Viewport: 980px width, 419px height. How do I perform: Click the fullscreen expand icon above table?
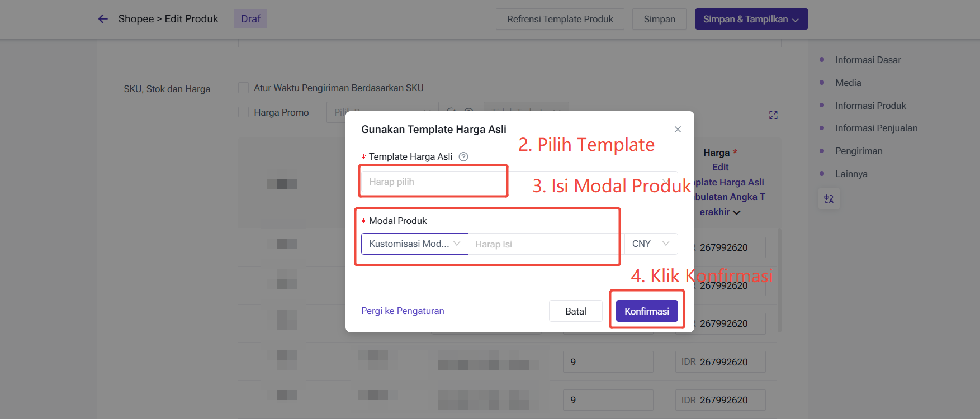(773, 115)
